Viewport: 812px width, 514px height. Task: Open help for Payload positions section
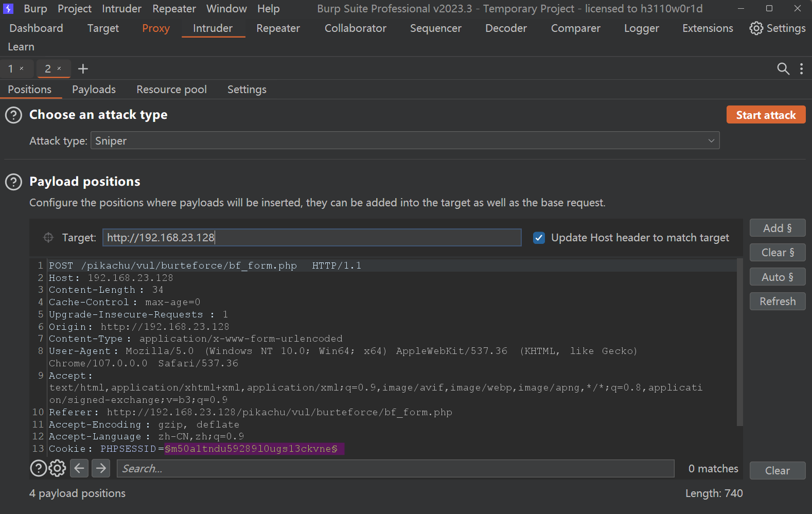click(x=13, y=182)
